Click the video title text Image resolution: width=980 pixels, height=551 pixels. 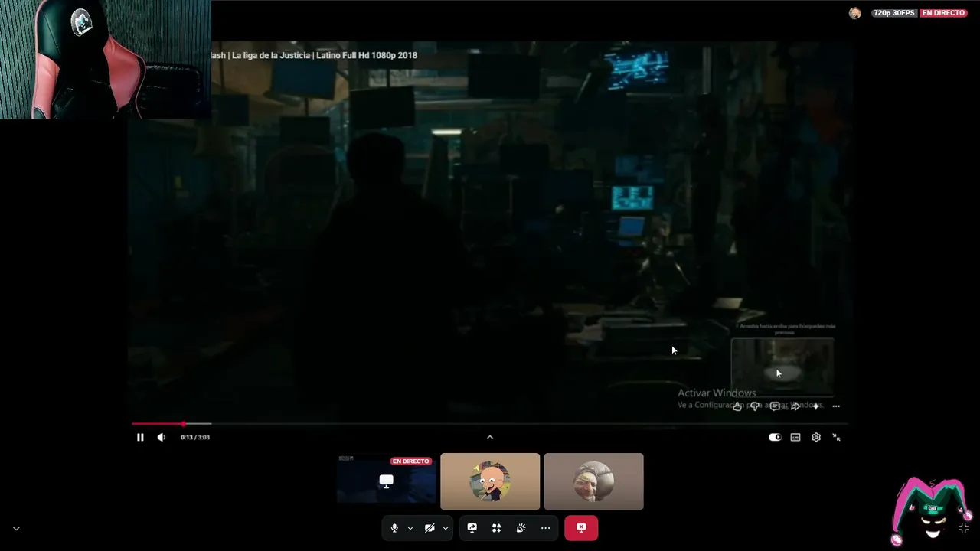coord(314,55)
